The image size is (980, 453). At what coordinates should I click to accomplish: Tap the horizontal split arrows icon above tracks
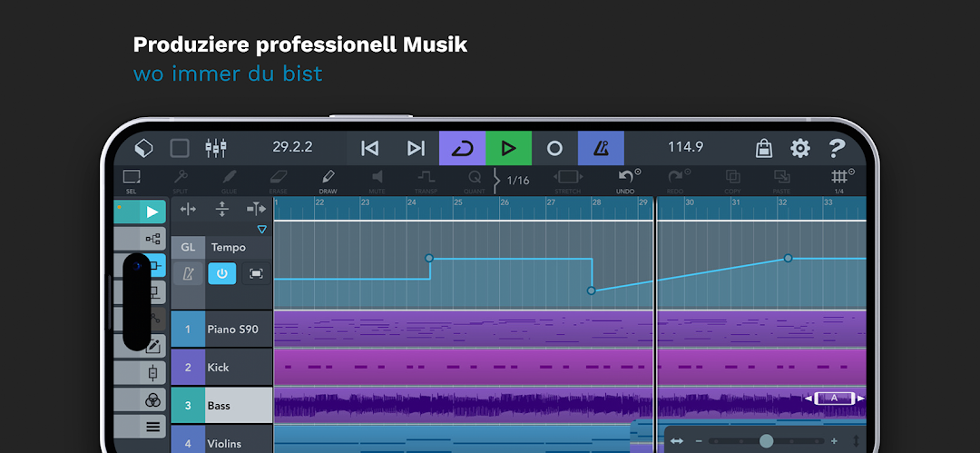pyautogui.click(x=188, y=209)
